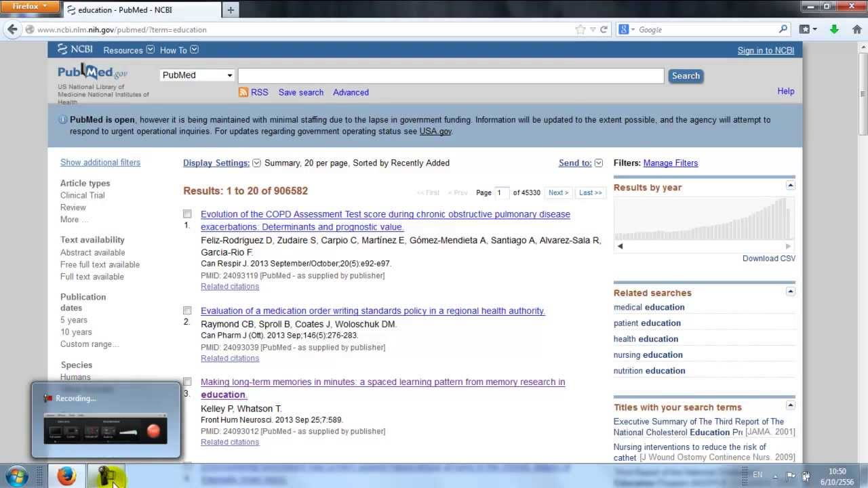The image size is (868, 488).
Task: Open Sign in to NCBI link
Action: pos(766,50)
